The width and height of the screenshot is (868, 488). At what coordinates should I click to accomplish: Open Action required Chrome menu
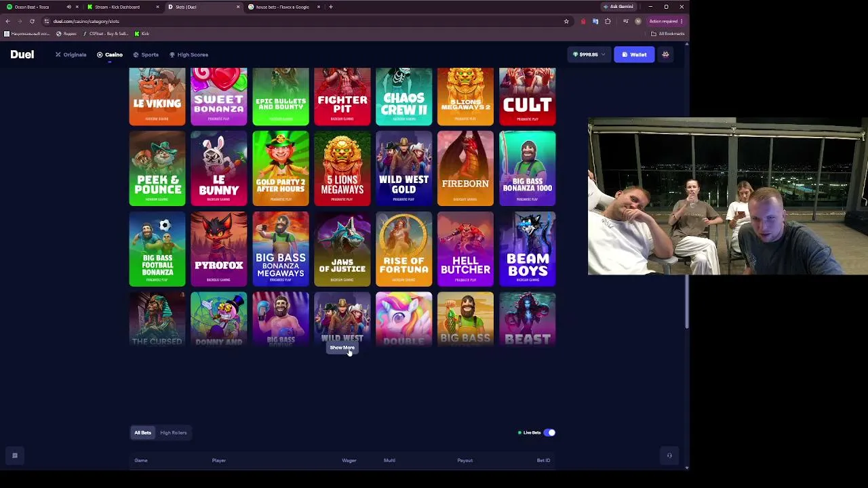click(x=665, y=21)
